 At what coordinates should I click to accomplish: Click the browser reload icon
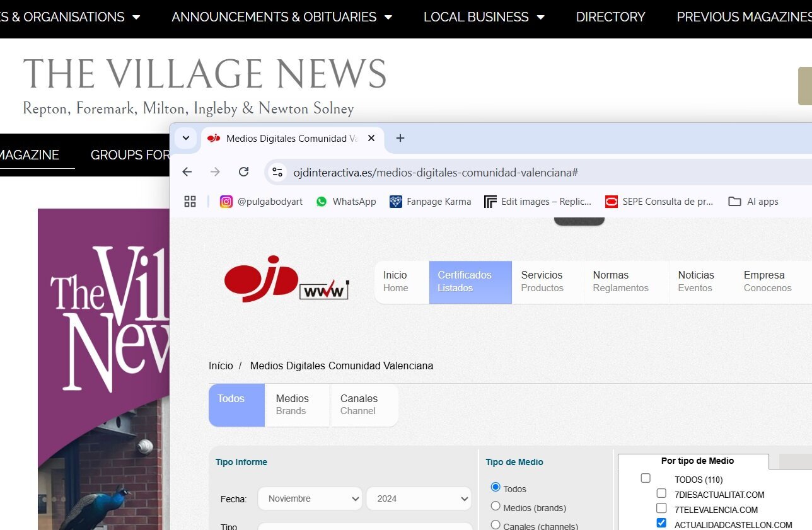pos(243,172)
